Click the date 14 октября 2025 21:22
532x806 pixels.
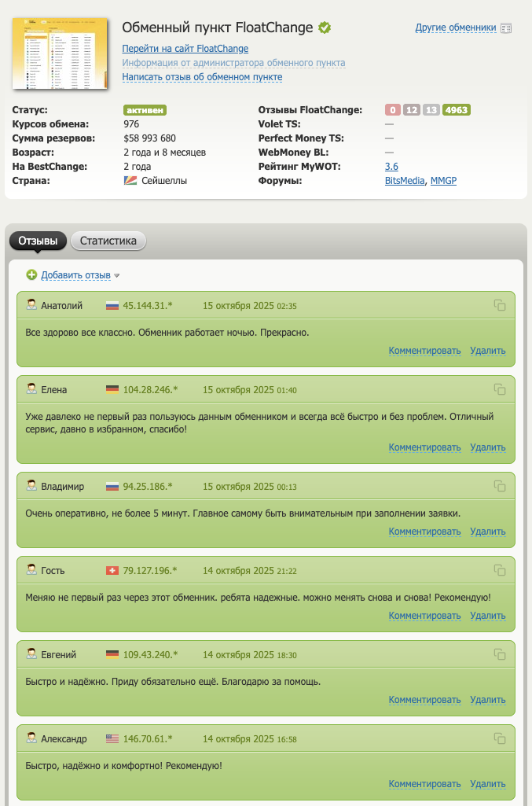[x=250, y=571]
